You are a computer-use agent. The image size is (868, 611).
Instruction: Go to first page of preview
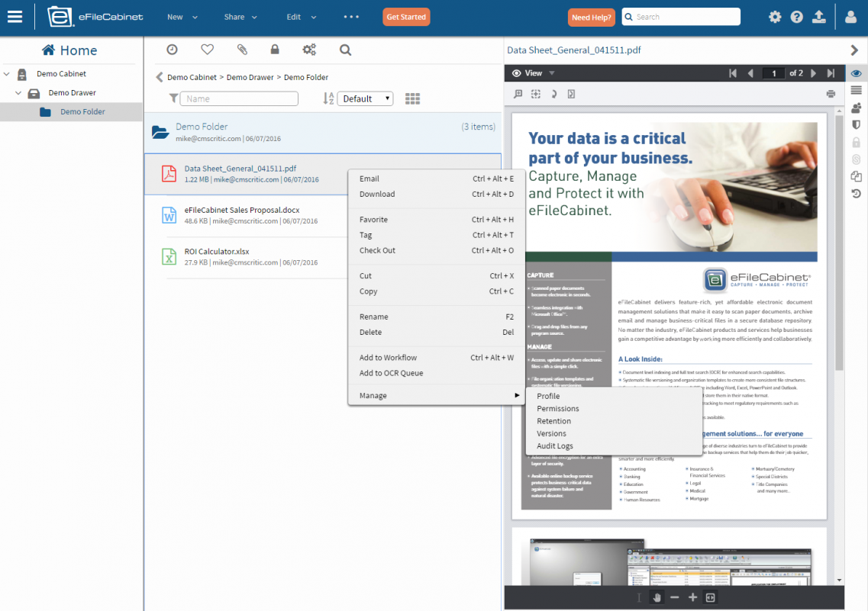pyautogui.click(x=733, y=73)
